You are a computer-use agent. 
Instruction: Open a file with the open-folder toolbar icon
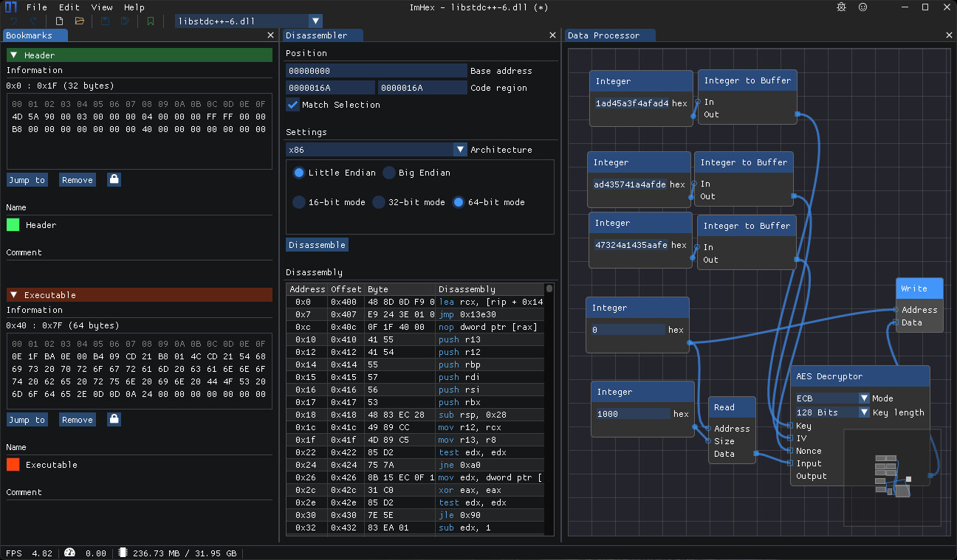[x=78, y=21]
